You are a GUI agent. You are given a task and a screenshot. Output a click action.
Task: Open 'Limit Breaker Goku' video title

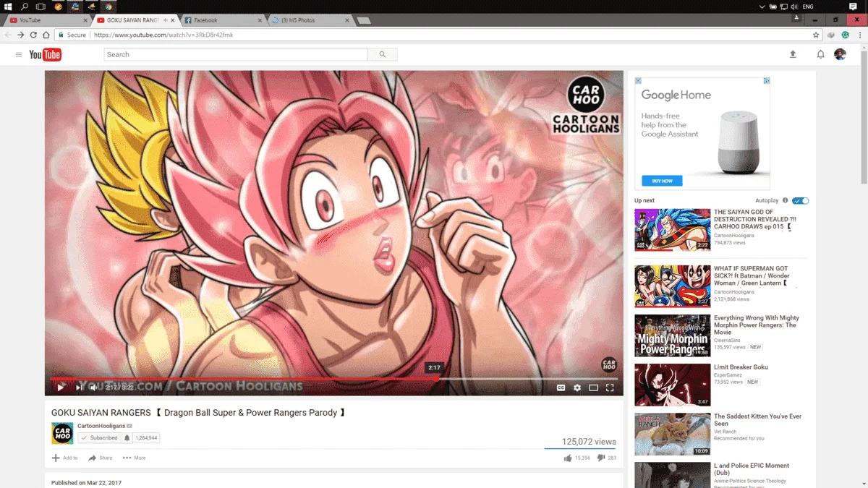tap(741, 367)
